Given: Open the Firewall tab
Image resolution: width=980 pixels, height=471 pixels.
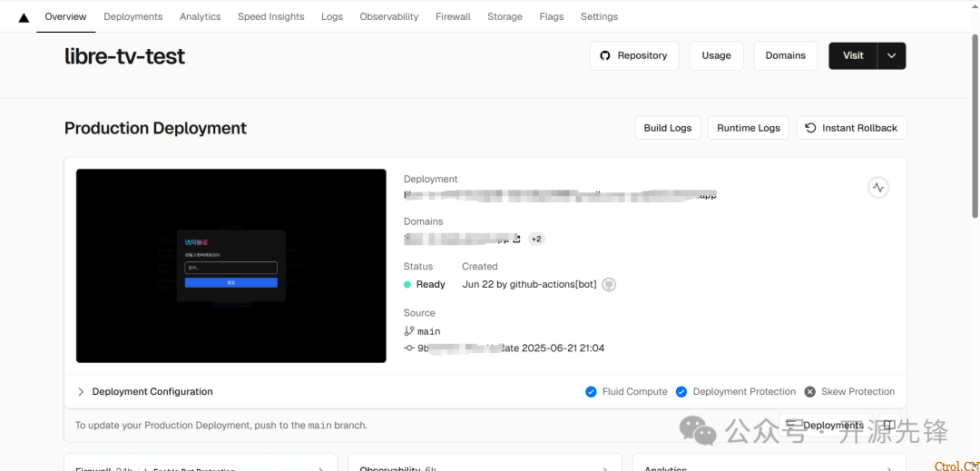Looking at the screenshot, I should (x=453, y=17).
